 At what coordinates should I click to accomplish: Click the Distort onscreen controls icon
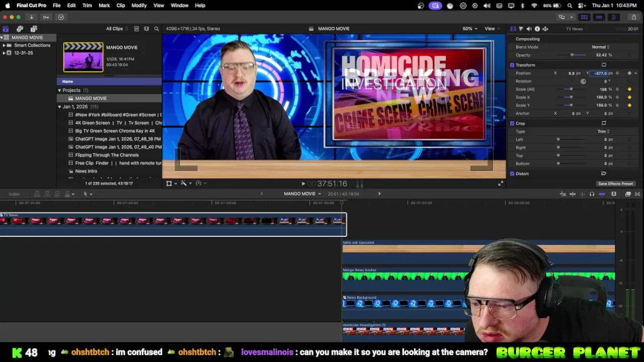(x=604, y=173)
